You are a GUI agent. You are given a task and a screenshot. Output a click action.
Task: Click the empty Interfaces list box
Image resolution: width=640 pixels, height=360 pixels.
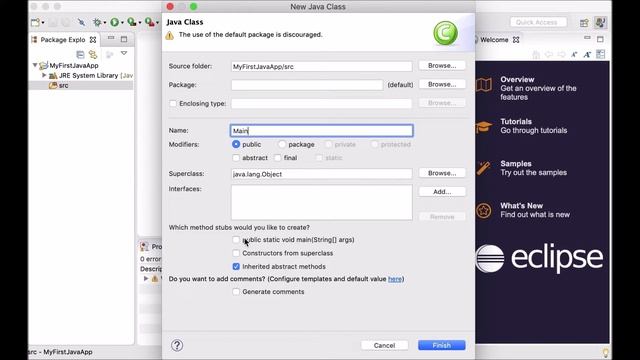pos(322,202)
